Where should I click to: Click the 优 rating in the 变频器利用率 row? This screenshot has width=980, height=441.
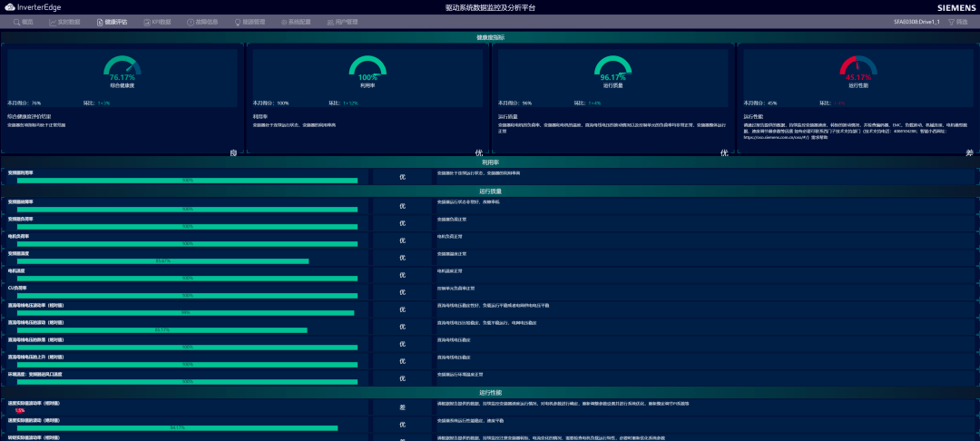[x=403, y=178]
